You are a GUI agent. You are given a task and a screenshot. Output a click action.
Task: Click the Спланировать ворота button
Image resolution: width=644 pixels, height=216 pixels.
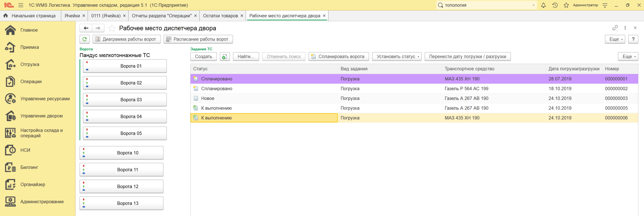(x=338, y=56)
